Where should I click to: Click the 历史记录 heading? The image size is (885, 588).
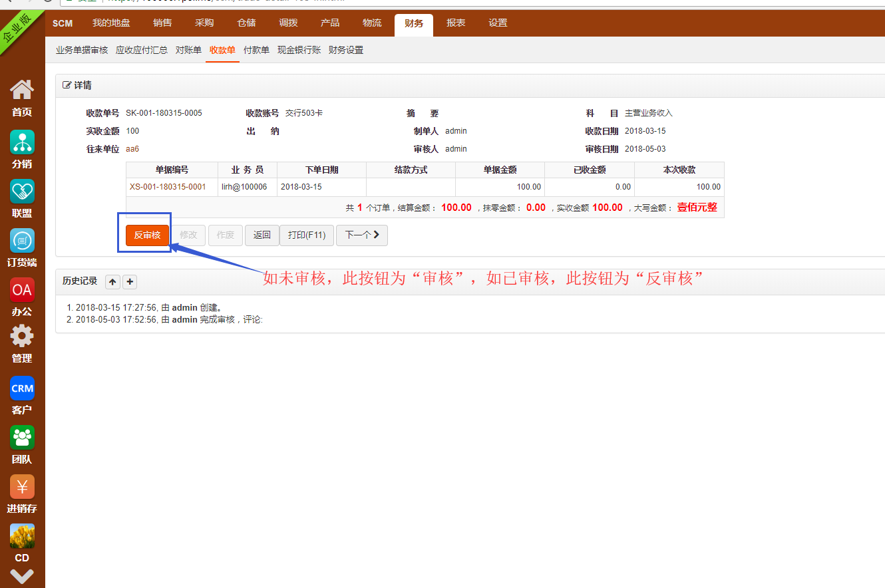click(x=80, y=281)
